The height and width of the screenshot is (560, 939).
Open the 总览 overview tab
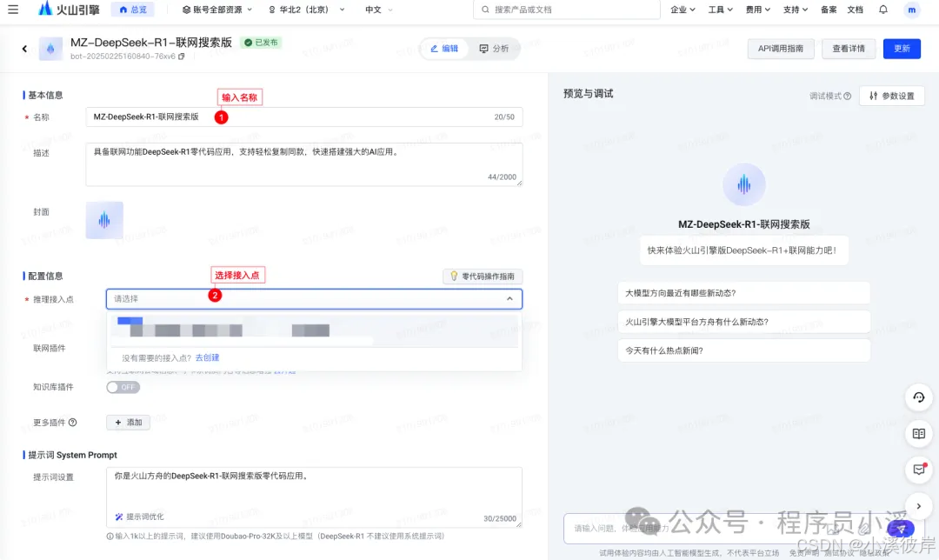coord(132,10)
